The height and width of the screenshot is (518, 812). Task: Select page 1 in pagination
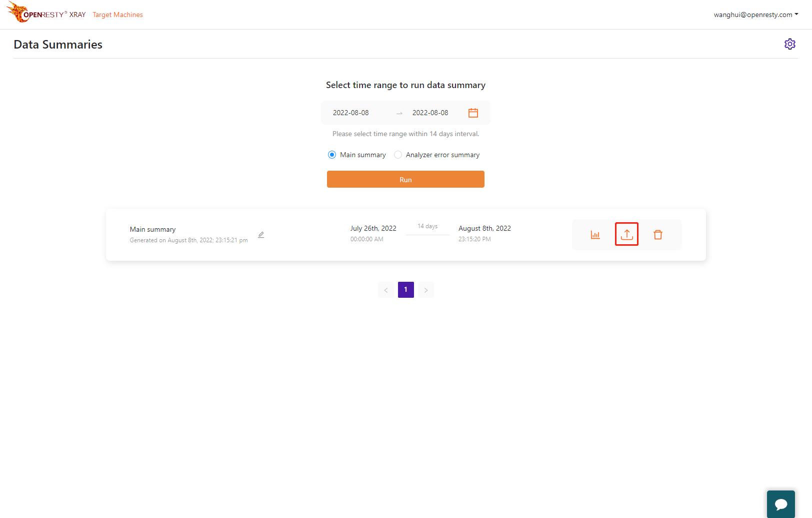click(x=406, y=290)
